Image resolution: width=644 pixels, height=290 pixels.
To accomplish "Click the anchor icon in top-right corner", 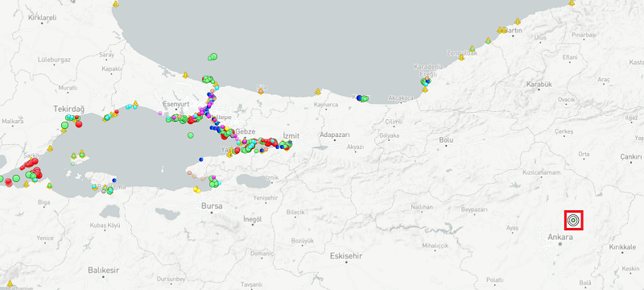I will (572, 3).
